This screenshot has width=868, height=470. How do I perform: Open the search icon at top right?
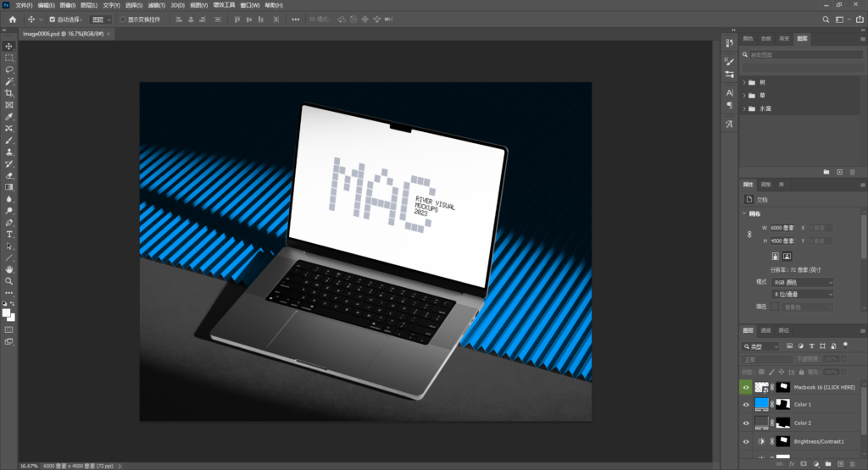coord(826,19)
